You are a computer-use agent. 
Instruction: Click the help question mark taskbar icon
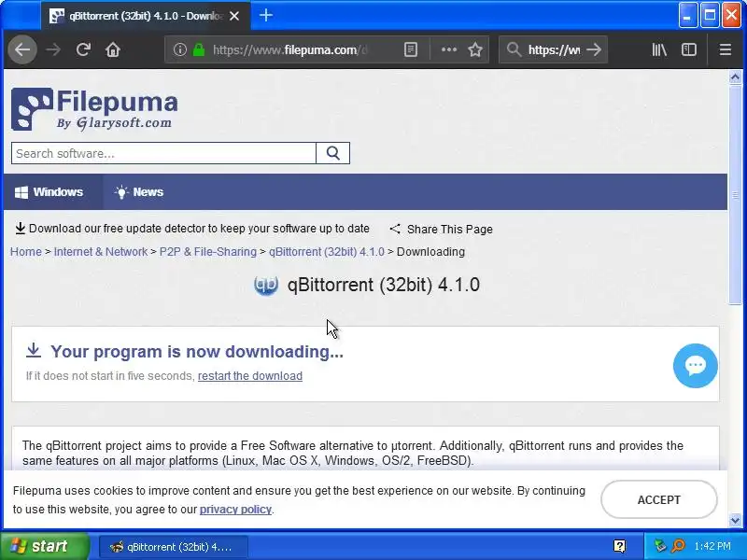[619, 546]
